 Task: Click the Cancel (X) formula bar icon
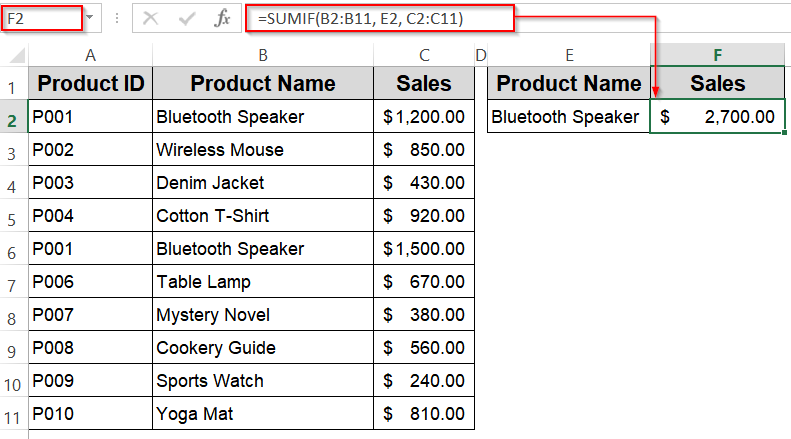150,18
